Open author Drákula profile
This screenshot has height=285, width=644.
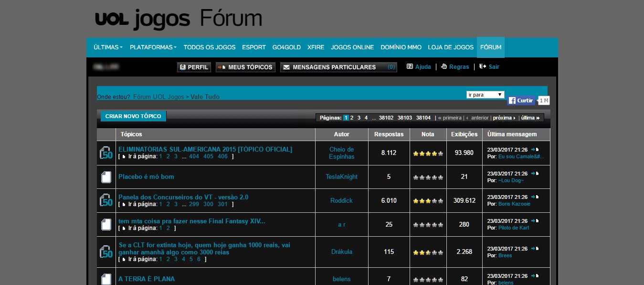341,252
